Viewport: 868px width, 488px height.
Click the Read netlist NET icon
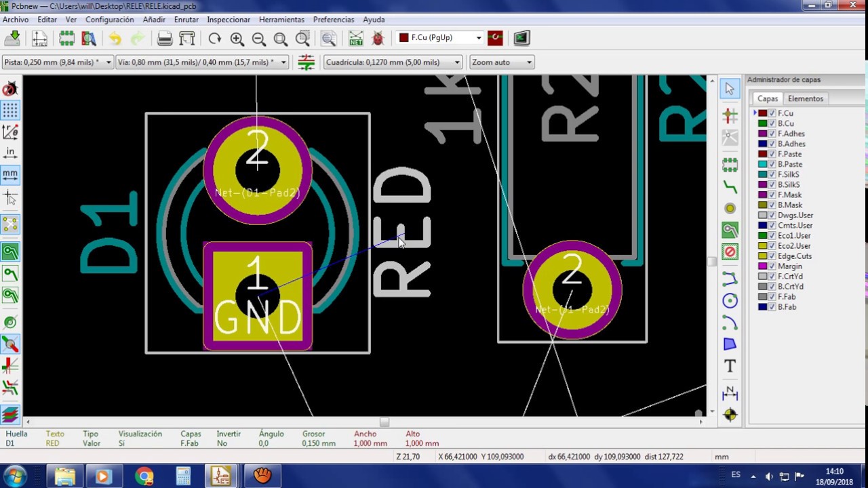[356, 39]
